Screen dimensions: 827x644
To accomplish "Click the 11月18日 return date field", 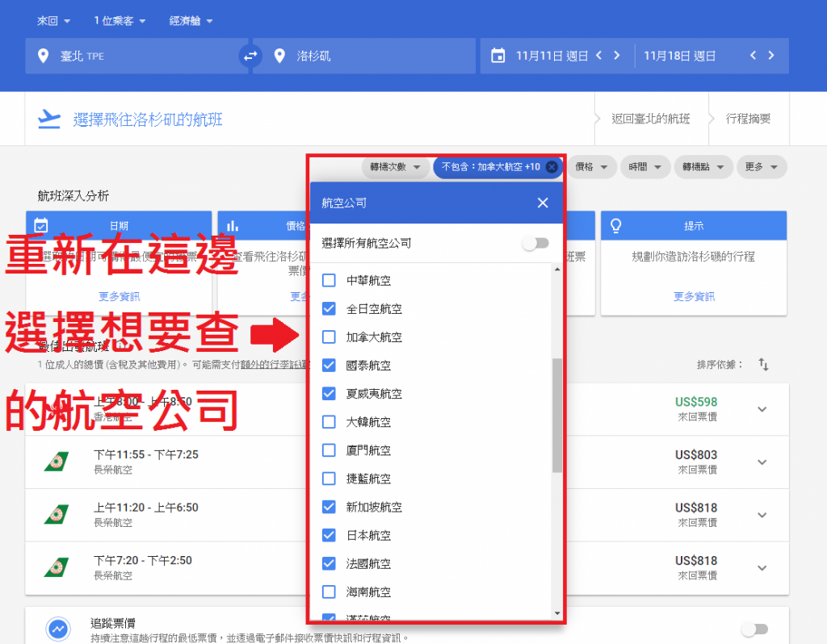I will 680,56.
